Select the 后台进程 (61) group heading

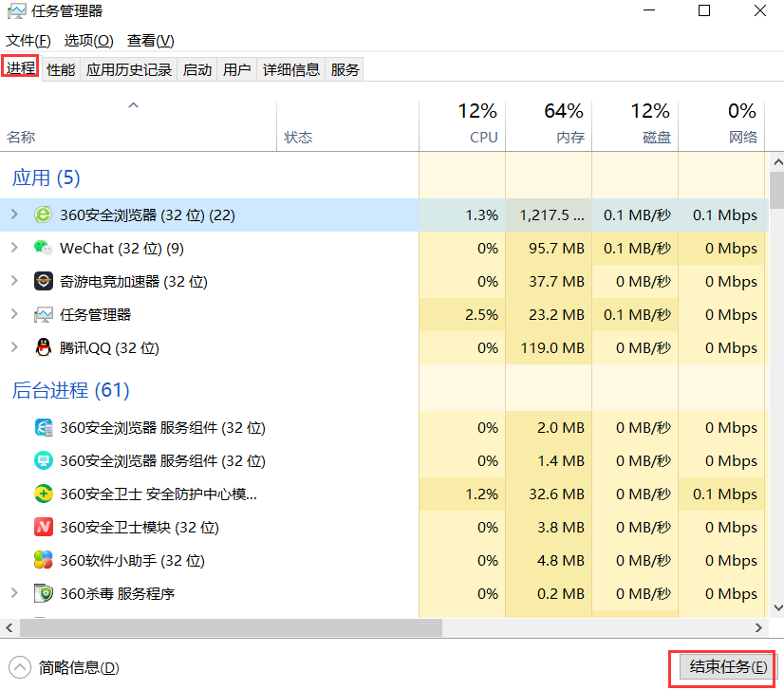tap(70, 390)
